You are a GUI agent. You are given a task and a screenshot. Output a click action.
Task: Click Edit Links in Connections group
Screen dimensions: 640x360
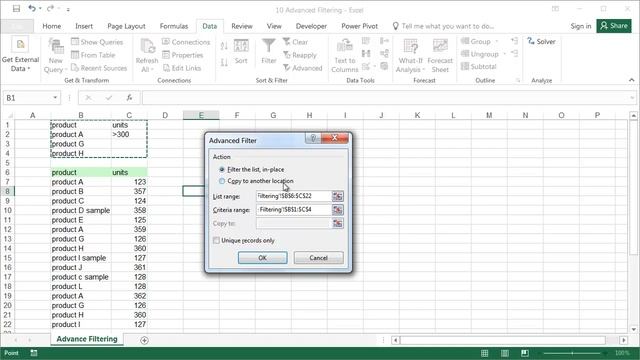click(182, 68)
